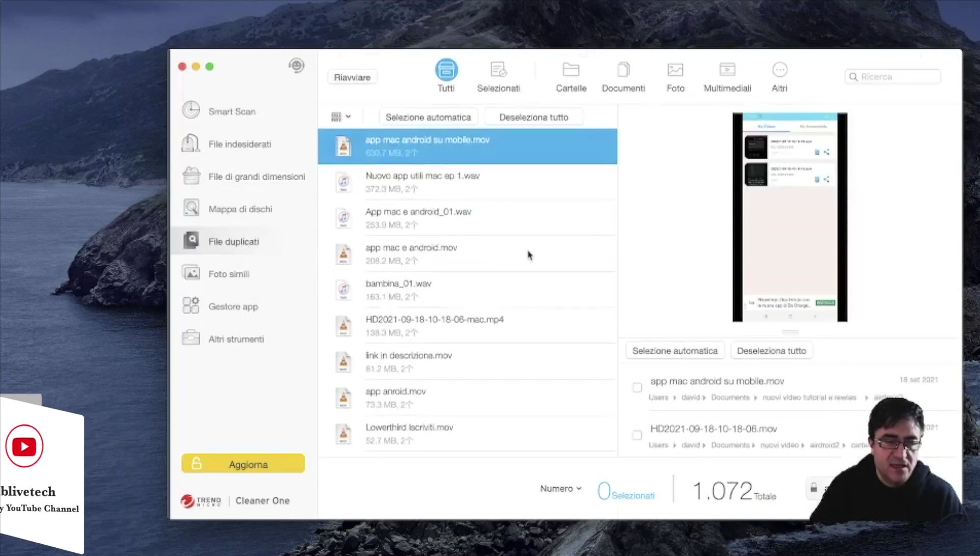Click Deseleziona tutto under the preview
Viewport: 980px width, 556px height.
click(x=771, y=350)
